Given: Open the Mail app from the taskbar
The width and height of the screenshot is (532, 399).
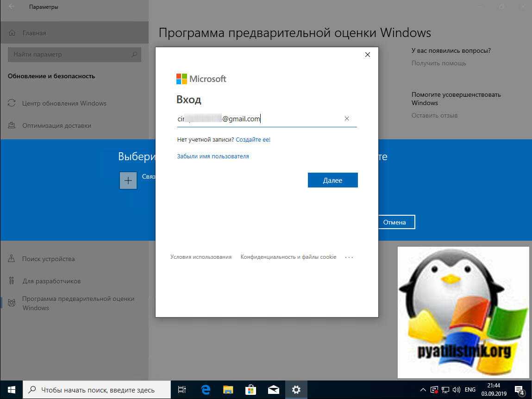Looking at the screenshot, I should [274, 390].
